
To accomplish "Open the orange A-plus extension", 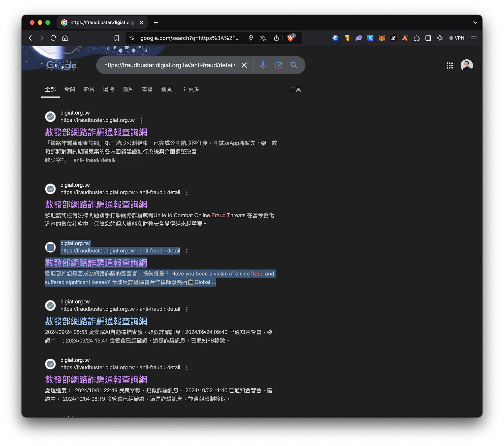I will 405,38.
